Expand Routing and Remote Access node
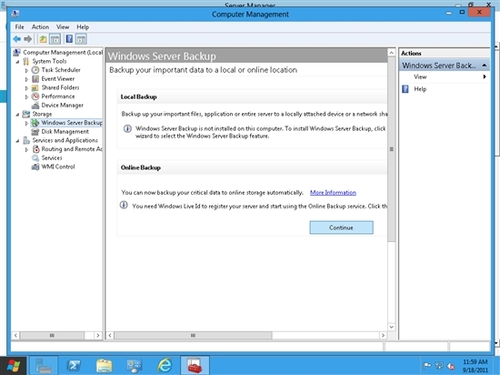Viewport: 500px width, 375px height. tap(26, 150)
